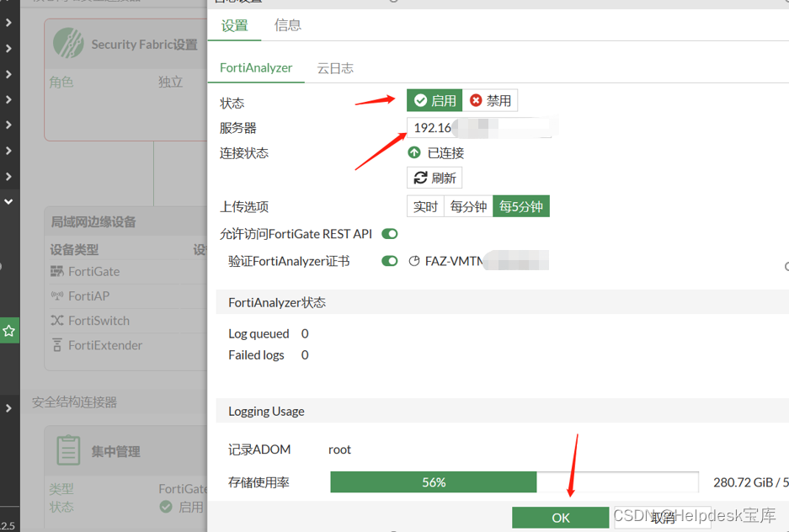Viewport: 789px width, 532px height.
Task: Click the FortiExtender row in device list
Action: [x=128, y=345]
